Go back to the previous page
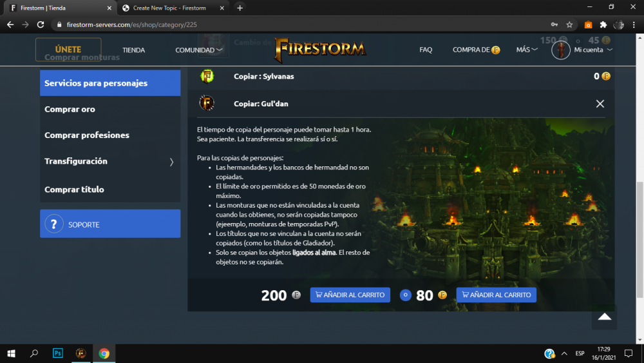This screenshot has width=644, height=363. (x=10, y=25)
